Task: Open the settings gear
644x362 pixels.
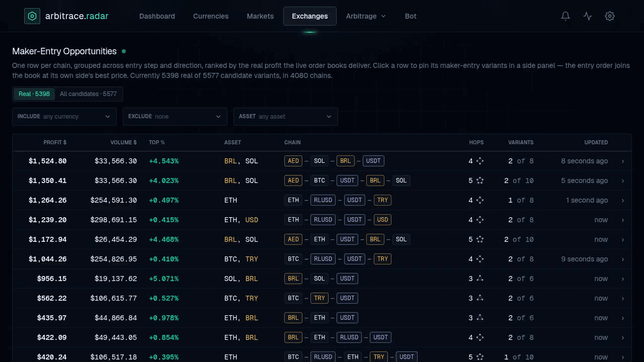Action: pos(610,16)
